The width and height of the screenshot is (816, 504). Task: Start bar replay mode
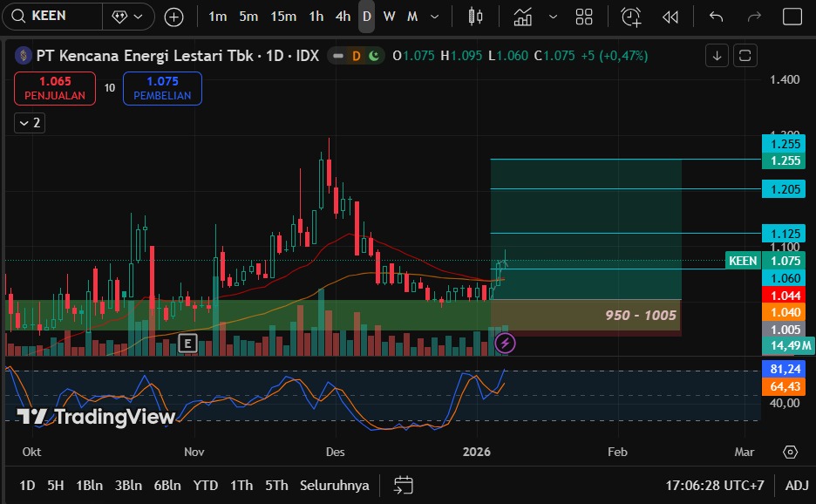(670, 17)
